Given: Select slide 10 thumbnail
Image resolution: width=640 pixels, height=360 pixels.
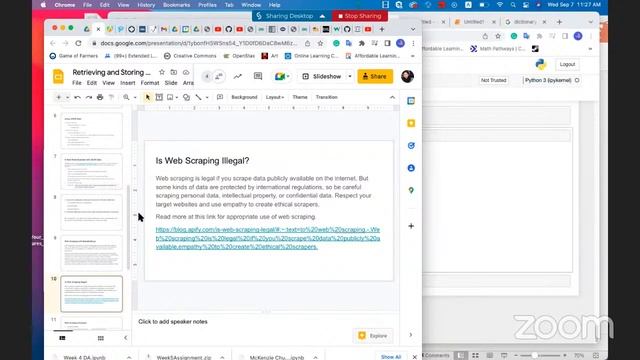Looking at the screenshot, I should coord(91,294).
